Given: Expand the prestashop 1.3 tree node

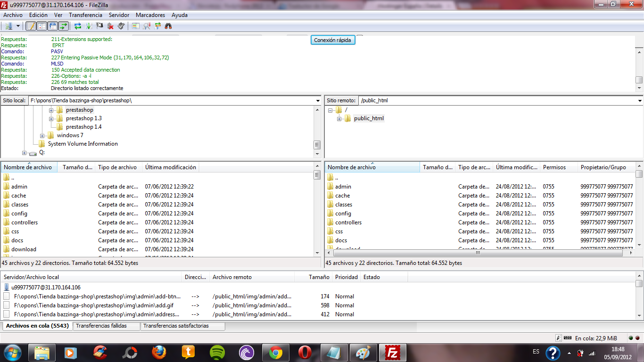Looking at the screenshot, I should click(51, 118).
